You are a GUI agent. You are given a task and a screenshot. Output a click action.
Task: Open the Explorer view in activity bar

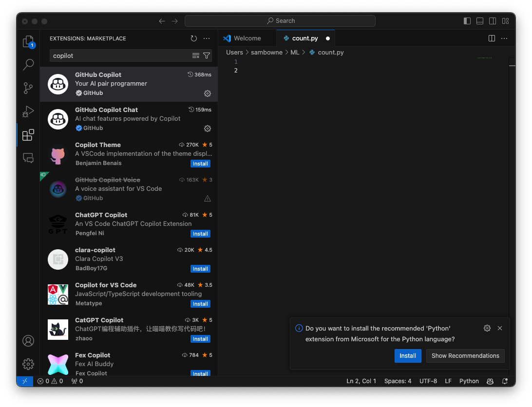[28, 42]
